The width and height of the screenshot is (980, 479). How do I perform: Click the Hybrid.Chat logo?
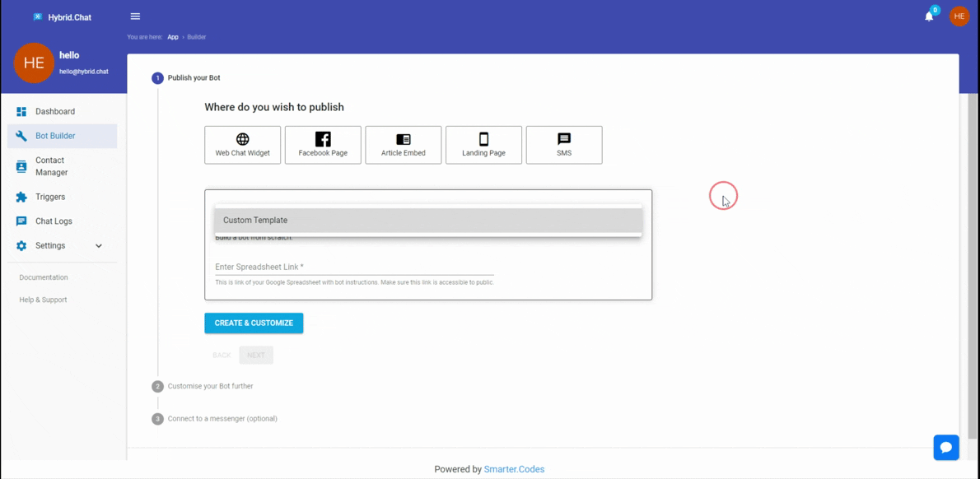[x=62, y=17]
